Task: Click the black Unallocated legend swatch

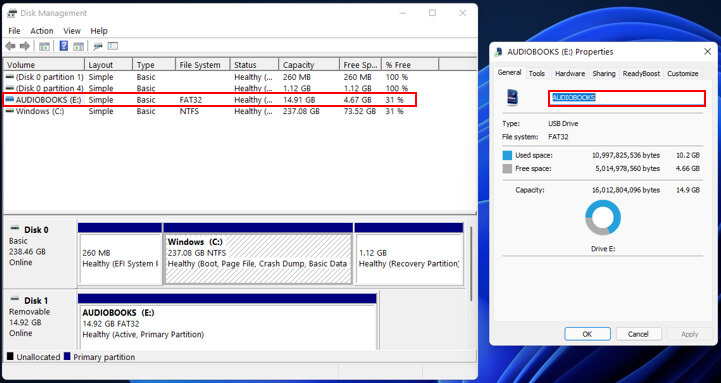Action: [x=10, y=356]
